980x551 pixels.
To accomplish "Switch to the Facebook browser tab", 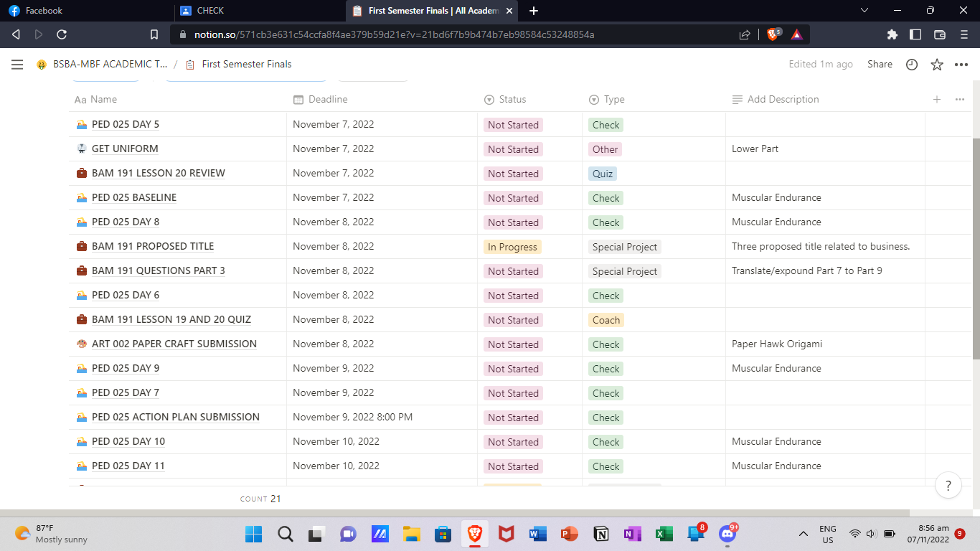I will pyautogui.click(x=86, y=11).
